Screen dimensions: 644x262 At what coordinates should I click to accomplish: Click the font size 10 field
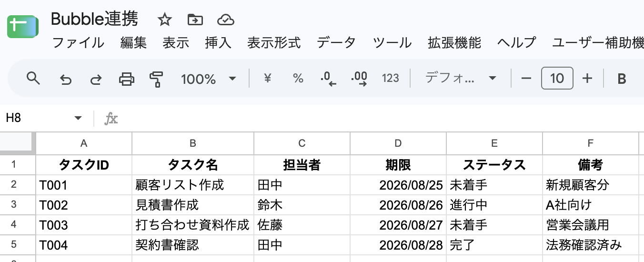(x=557, y=78)
